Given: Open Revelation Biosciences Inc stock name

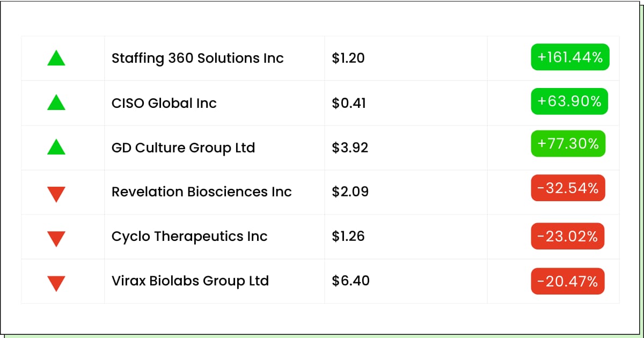Looking at the screenshot, I should pyautogui.click(x=202, y=192).
